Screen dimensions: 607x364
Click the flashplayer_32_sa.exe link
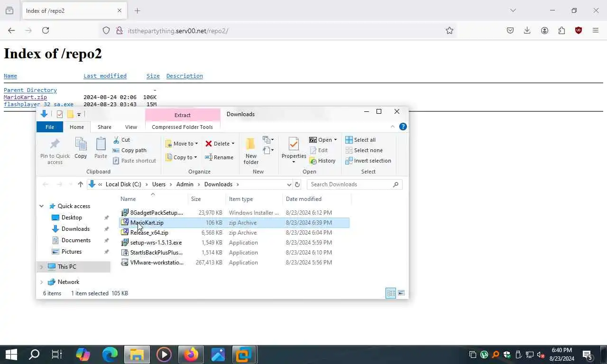(x=38, y=104)
